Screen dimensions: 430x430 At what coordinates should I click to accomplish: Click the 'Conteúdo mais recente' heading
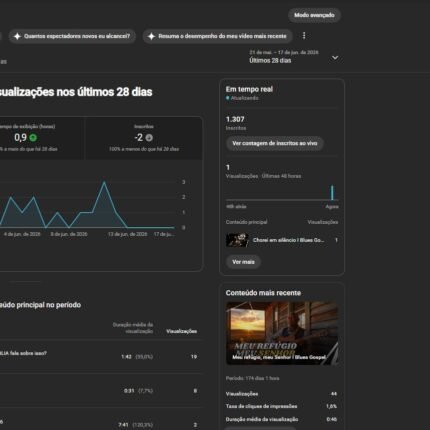pos(263,293)
